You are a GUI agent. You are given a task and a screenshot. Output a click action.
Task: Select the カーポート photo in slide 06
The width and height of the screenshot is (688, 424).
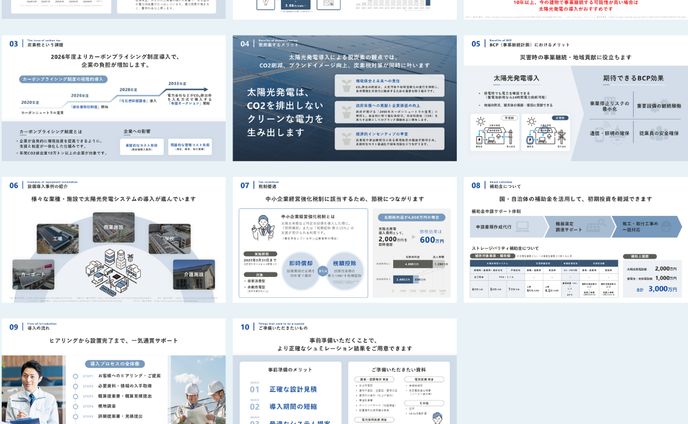[x=33, y=274]
